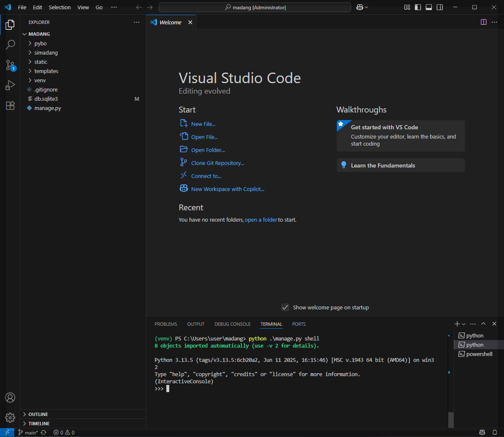Open the View menu

pos(83,7)
